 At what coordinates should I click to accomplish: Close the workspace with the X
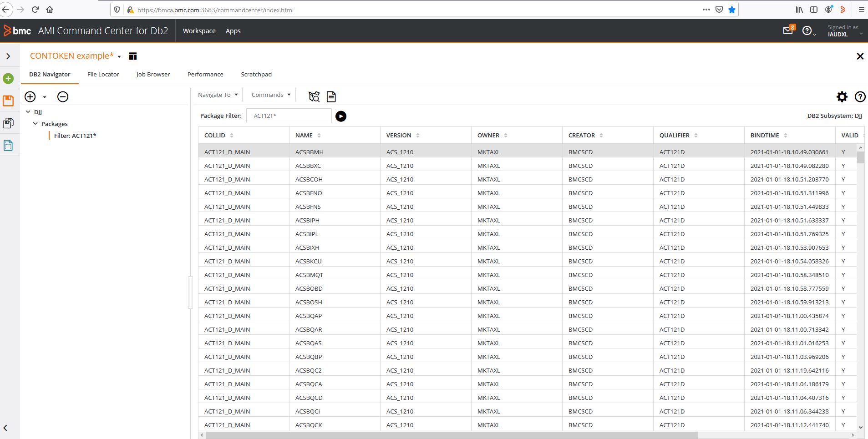[x=860, y=56]
